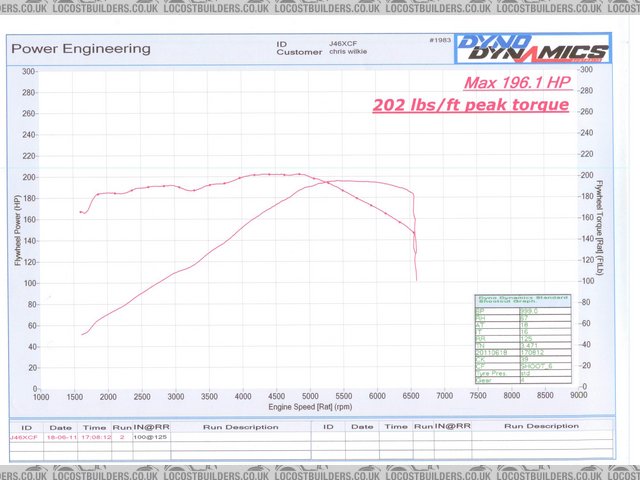Click the 'SHOOT_6' value in the legend box
This screenshot has height=480, width=640.
537,366
